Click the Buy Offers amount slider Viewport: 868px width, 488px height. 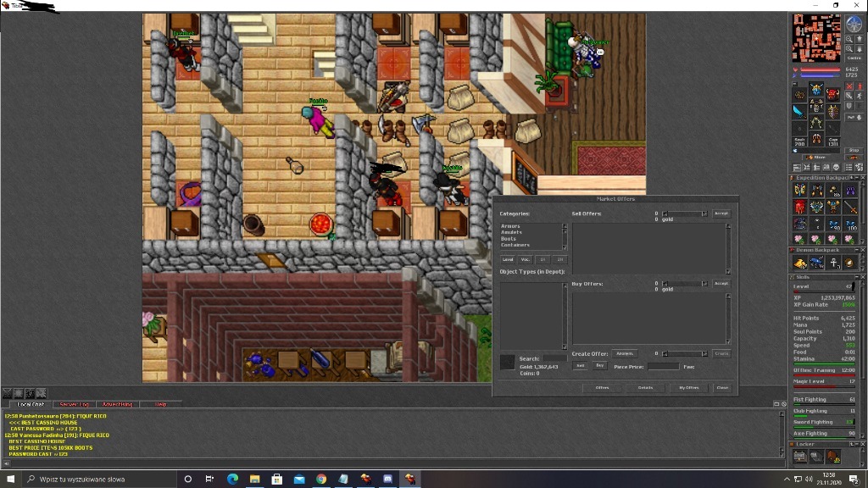tap(685, 284)
